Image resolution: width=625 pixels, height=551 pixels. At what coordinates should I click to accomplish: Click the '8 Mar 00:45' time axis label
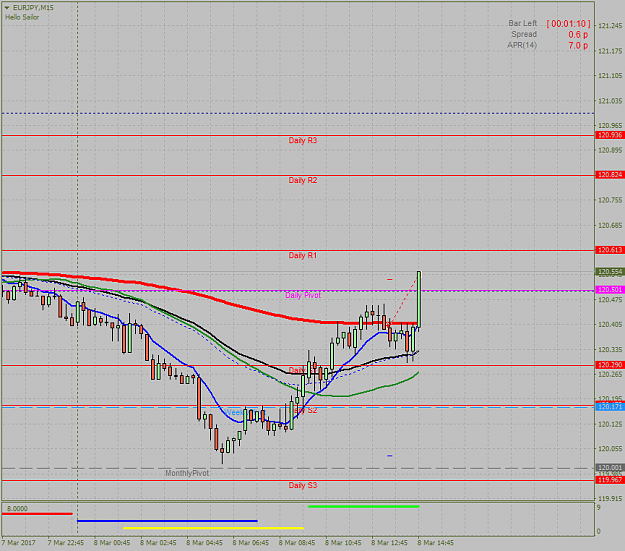tap(112, 543)
